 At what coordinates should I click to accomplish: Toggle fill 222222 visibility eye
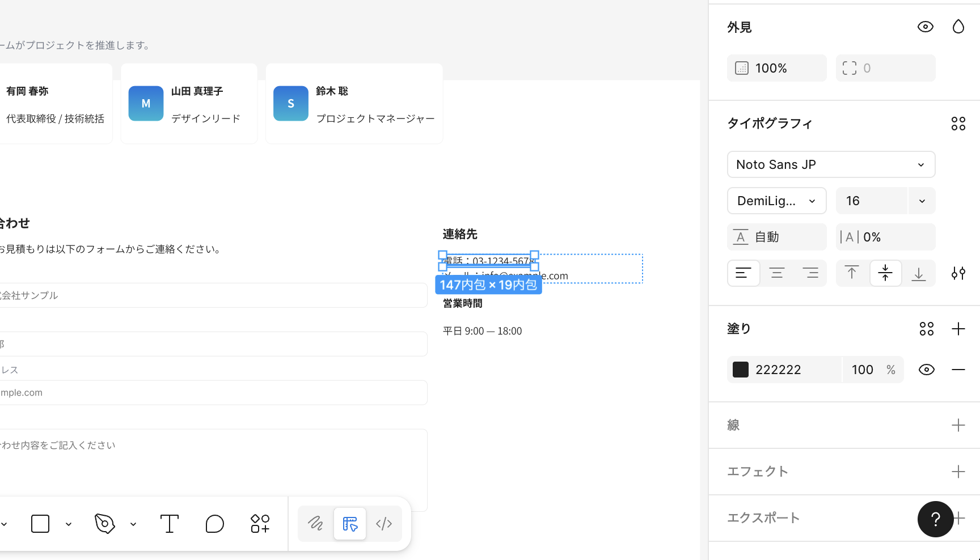coord(926,370)
